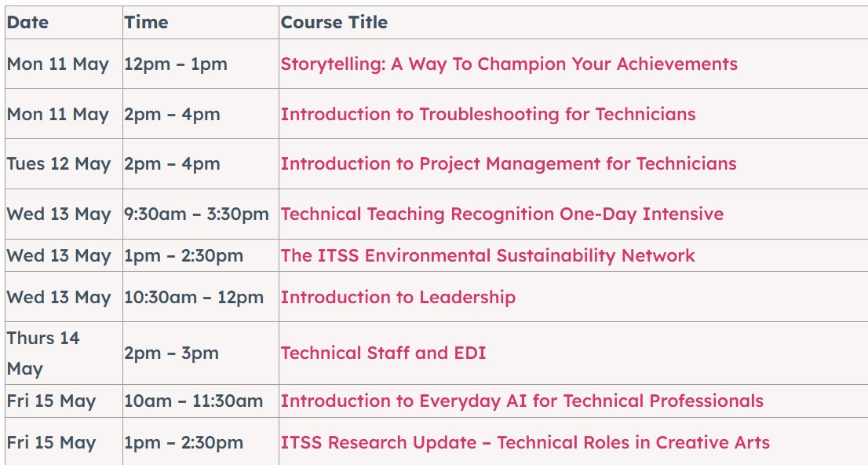Image resolution: width=868 pixels, height=465 pixels.
Task: Open ITSS Research Update – Technical Roles link
Action: pos(524,443)
